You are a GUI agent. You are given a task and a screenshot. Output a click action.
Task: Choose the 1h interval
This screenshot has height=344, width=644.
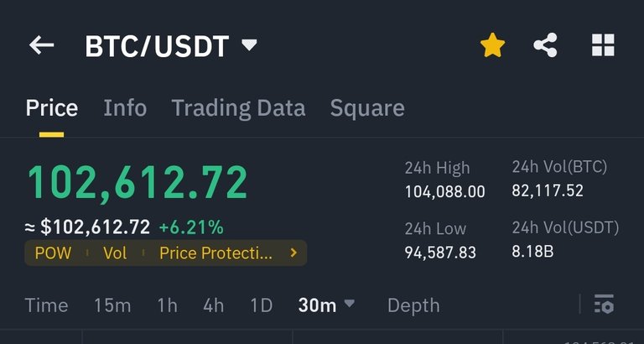point(167,305)
